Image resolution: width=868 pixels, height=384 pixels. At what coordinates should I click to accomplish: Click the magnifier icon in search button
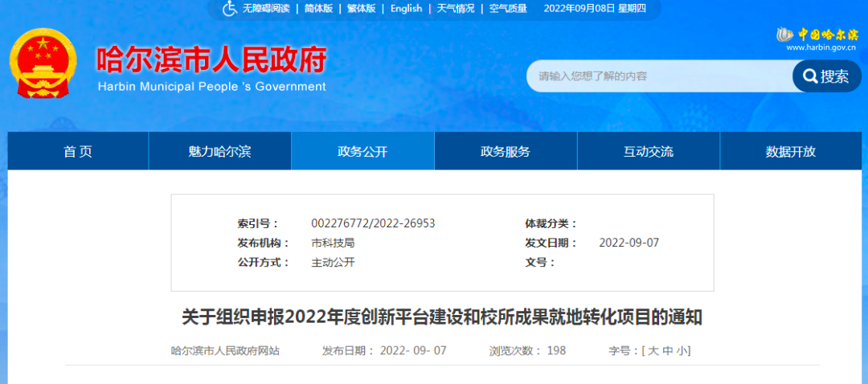tap(807, 76)
